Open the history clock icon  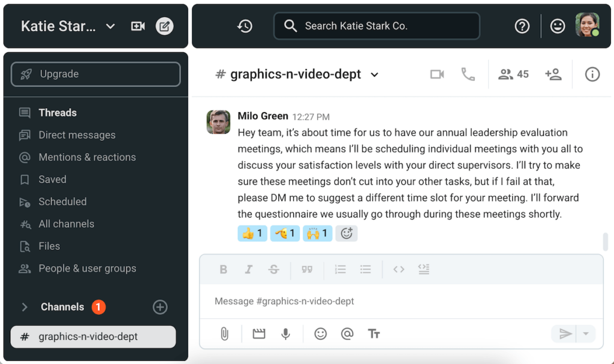point(245,26)
